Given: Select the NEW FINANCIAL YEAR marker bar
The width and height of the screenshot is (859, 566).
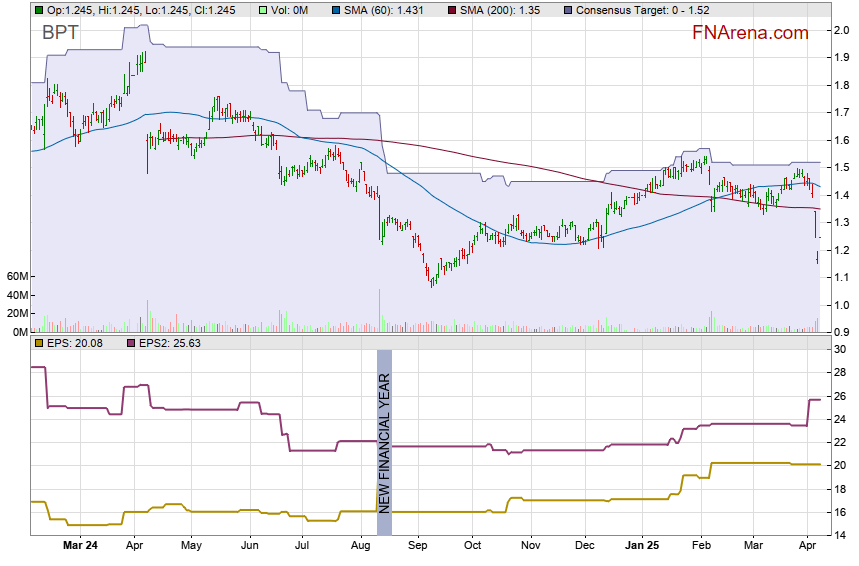Looking at the screenshot, I should click(x=384, y=443).
